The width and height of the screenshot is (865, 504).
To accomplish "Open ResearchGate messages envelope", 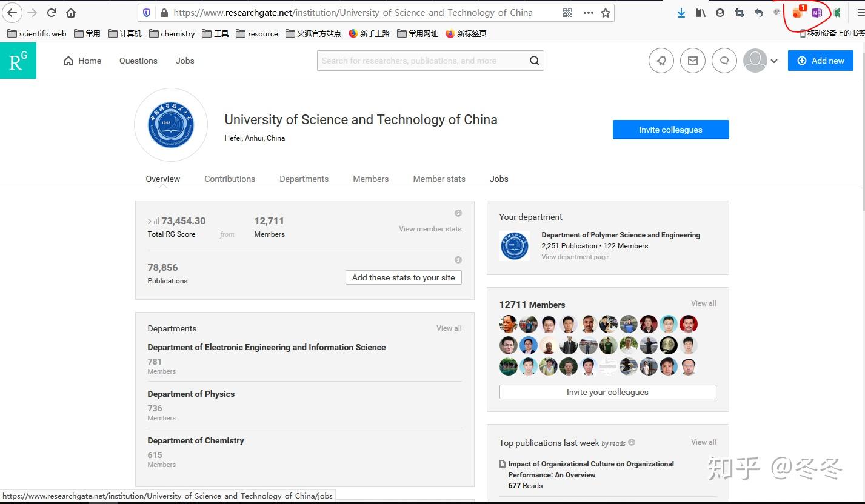I will [693, 61].
